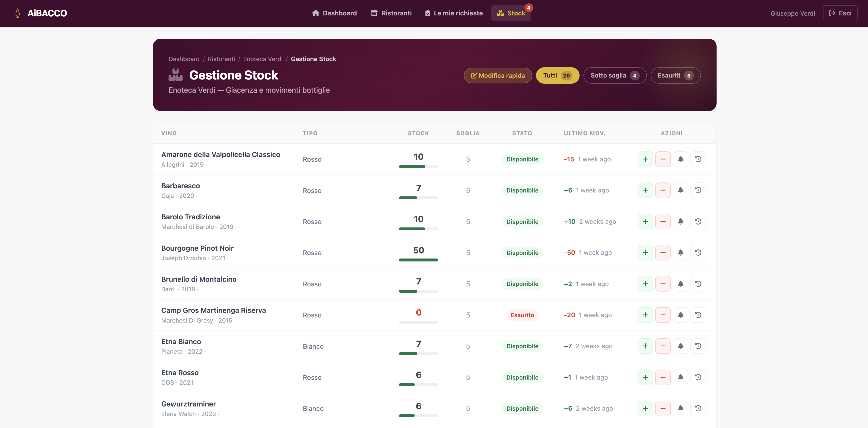Filter list by Tutti 20
868x428 pixels.
pyautogui.click(x=558, y=75)
